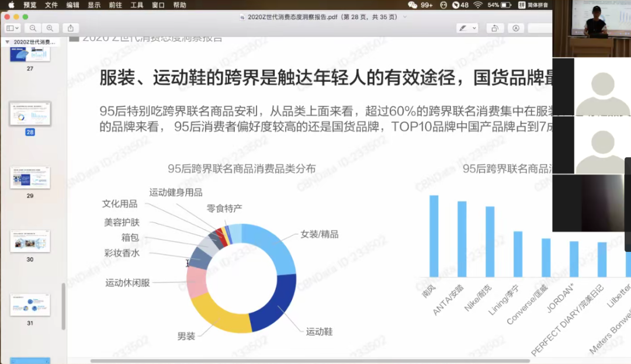Click the toolbar search field
631x364 pixels.
pos(540,28)
